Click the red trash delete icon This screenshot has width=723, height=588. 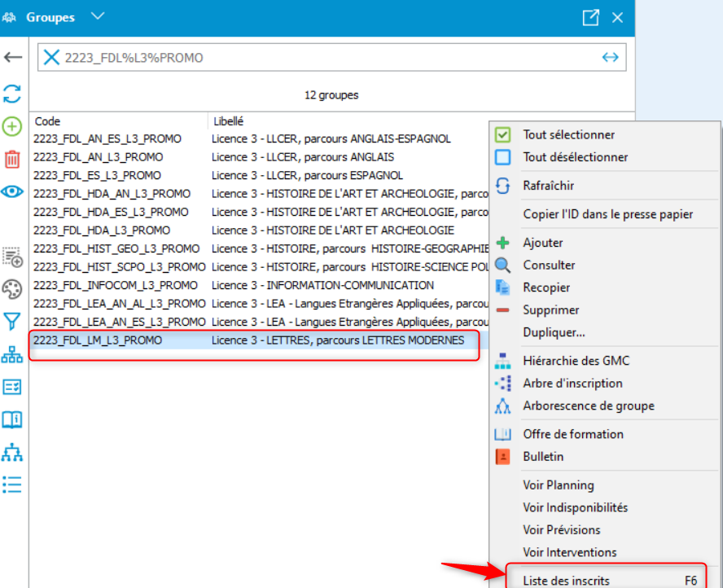(x=12, y=159)
